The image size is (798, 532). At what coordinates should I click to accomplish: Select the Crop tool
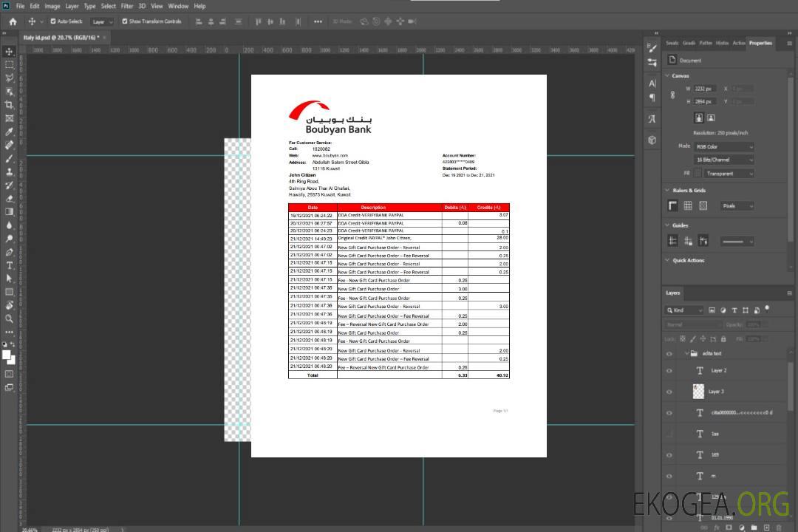pyautogui.click(x=9, y=105)
